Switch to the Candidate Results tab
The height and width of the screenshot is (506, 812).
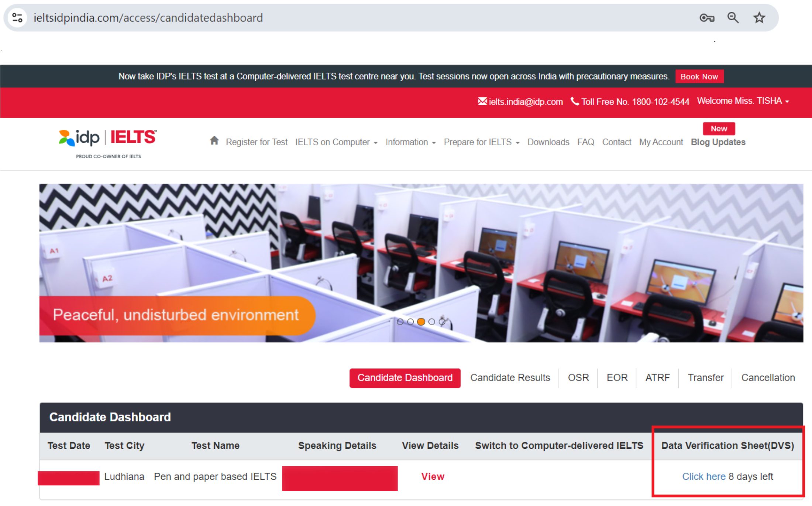tap(510, 378)
